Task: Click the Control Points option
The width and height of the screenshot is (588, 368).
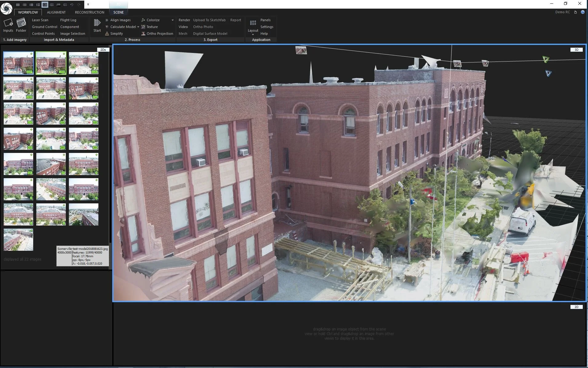Action: point(43,34)
